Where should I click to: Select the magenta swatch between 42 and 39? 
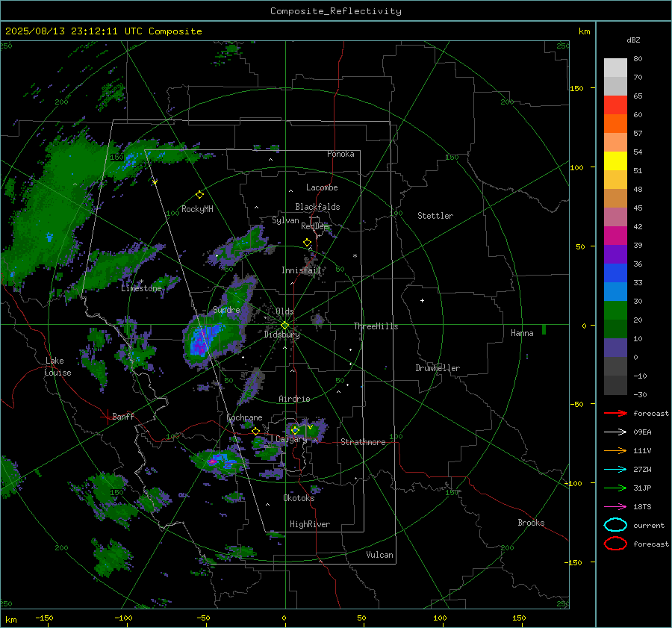point(615,235)
